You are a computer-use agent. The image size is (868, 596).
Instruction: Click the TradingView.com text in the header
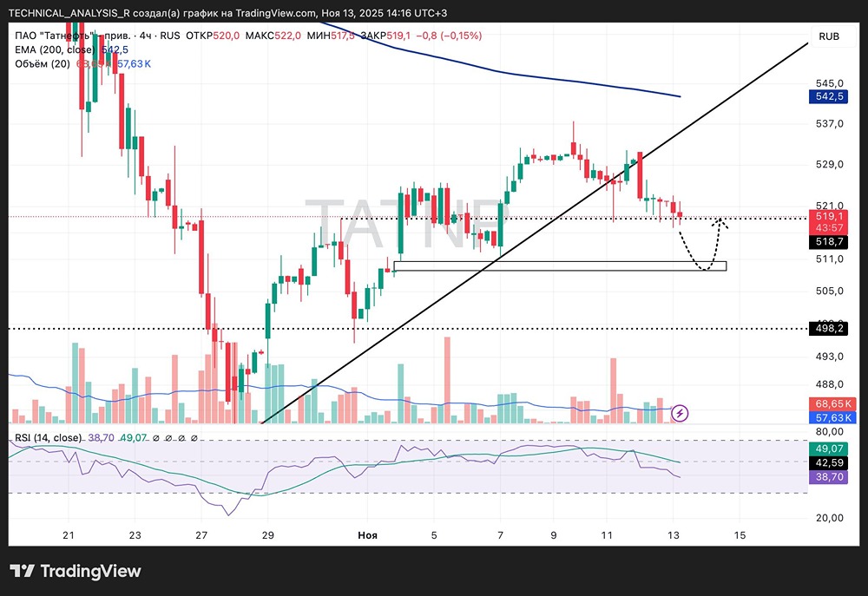pos(276,13)
